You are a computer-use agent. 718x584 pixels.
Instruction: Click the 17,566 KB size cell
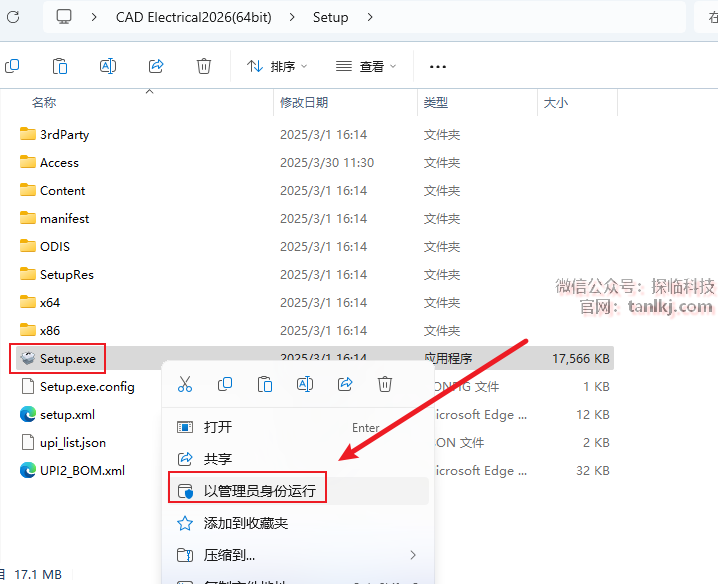[581, 359]
